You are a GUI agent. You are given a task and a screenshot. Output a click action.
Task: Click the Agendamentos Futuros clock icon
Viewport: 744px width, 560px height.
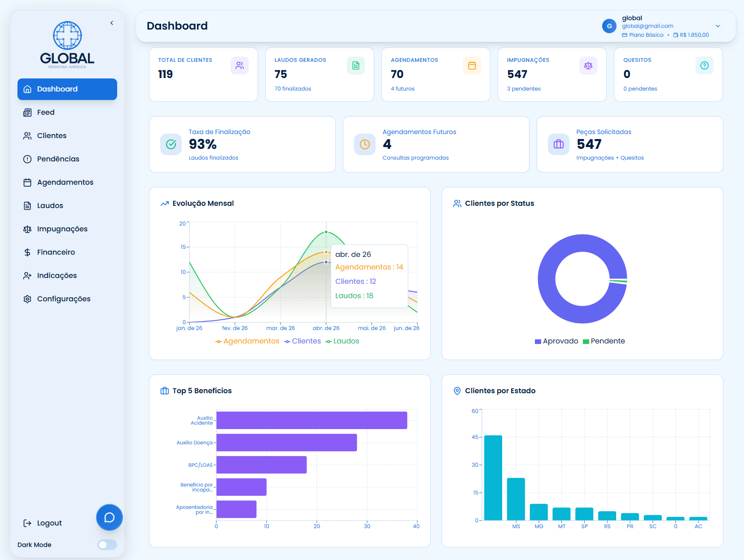(365, 144)
